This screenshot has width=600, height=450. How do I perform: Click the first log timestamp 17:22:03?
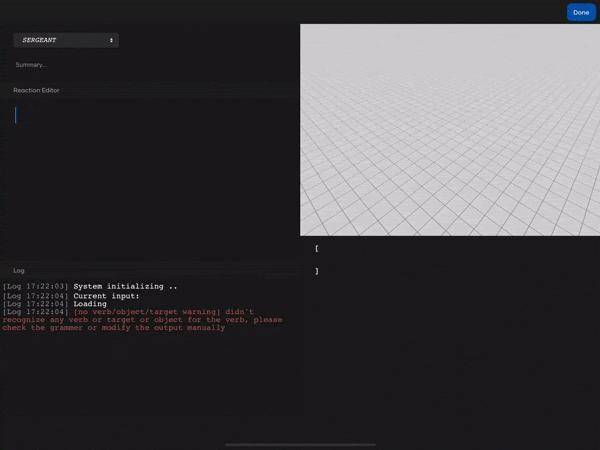(35, 286)
